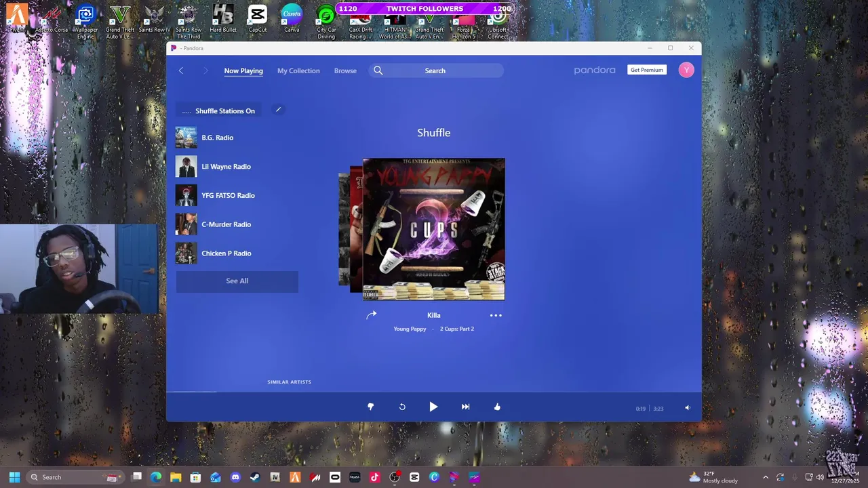Open Hard Bullet desktop shortcut
868x488 pixels.
(x=223, y=20)
